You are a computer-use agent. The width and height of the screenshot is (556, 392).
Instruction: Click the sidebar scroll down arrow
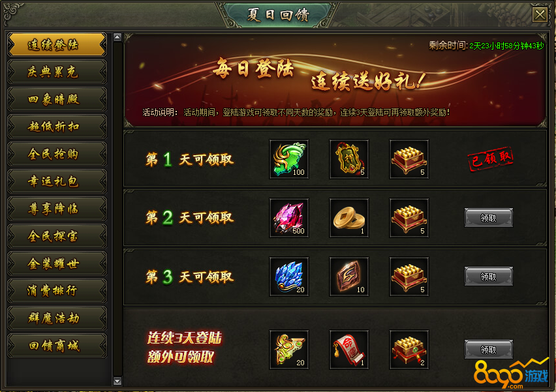(x=117, y=382)
